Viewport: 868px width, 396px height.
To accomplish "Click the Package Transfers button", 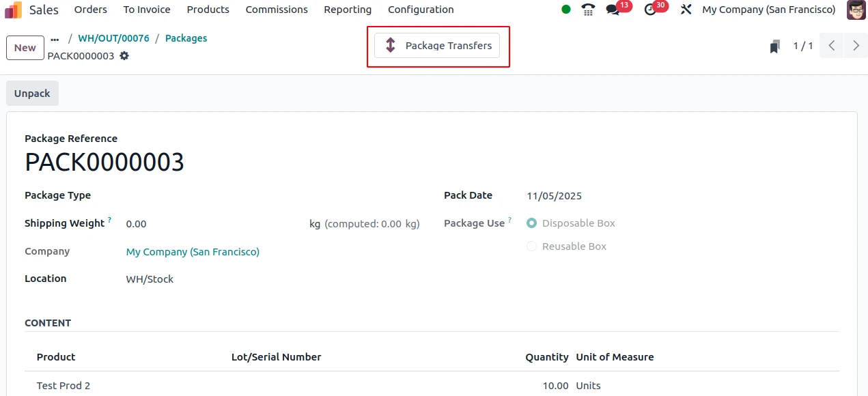I will pos(437,46).
